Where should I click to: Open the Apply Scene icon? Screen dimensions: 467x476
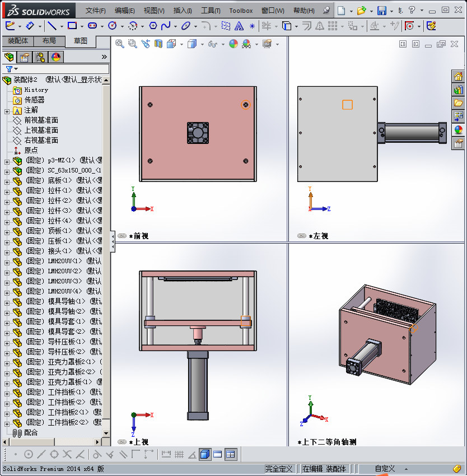tap(246, 44)
